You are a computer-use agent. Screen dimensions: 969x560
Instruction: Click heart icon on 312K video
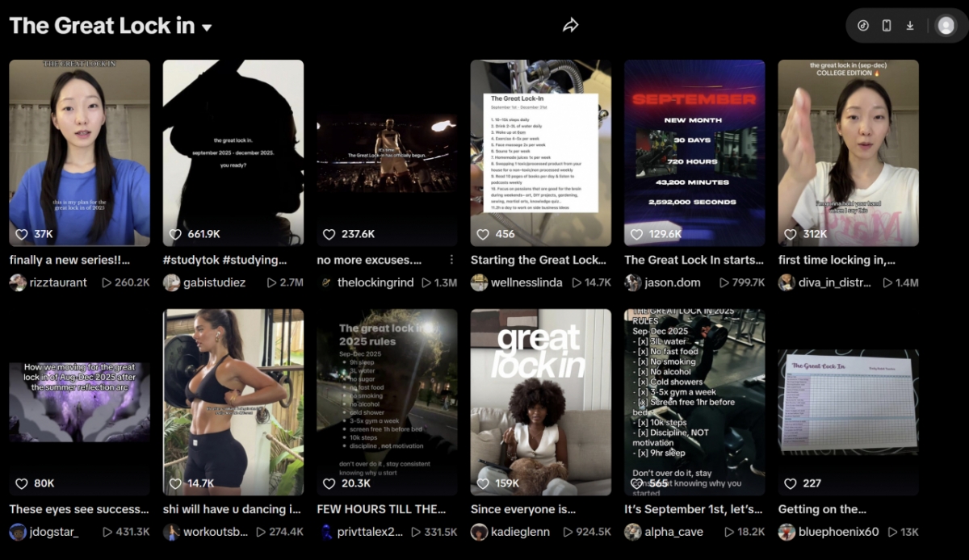[x=791, y=234]
